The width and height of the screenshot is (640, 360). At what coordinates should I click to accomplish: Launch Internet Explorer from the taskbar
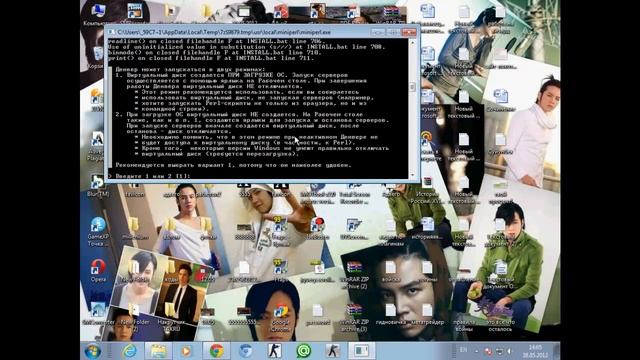(x=129, y=351)
